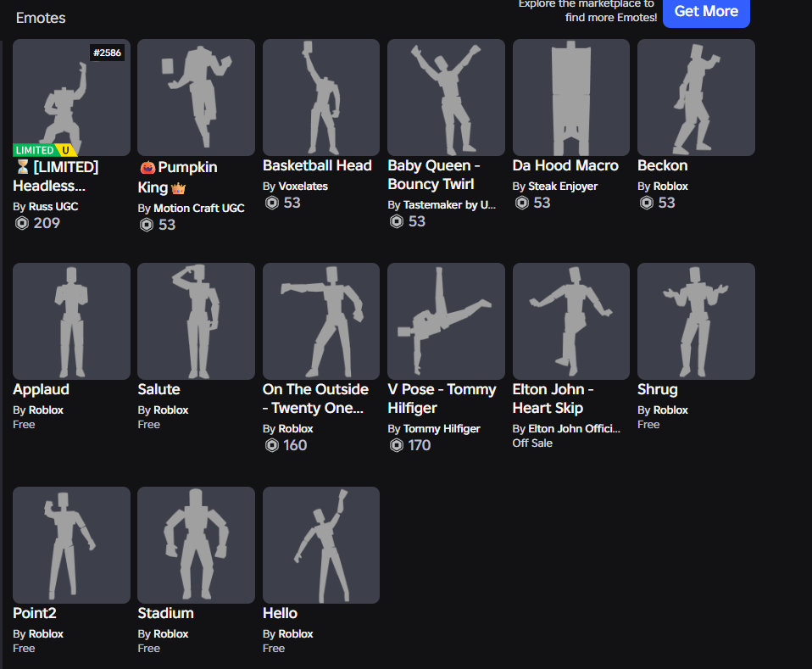Click Roblox creator link under Point2
Image resolution: width=812 pixels, height=669 pixels.
coord(46,633)
